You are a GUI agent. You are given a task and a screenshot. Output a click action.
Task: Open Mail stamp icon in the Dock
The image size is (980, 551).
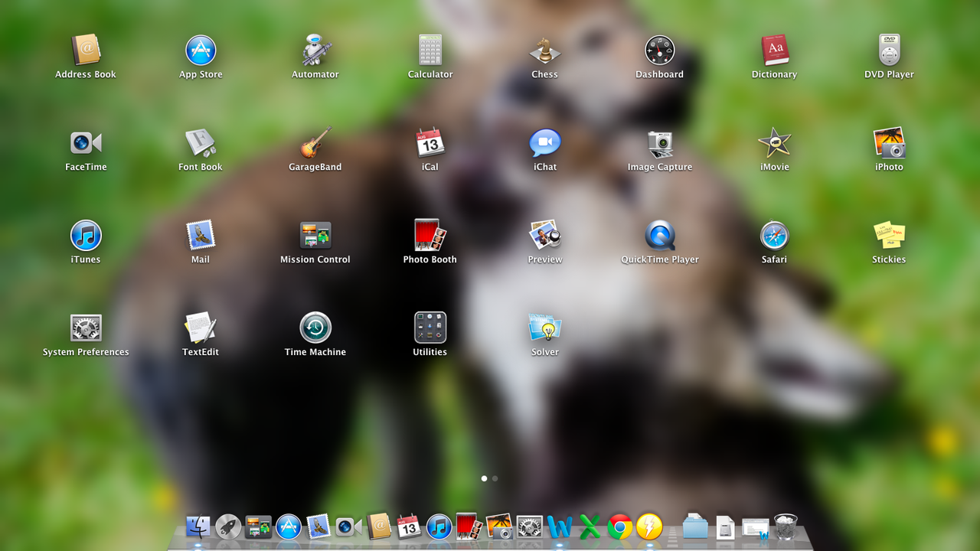pos(318,527)
